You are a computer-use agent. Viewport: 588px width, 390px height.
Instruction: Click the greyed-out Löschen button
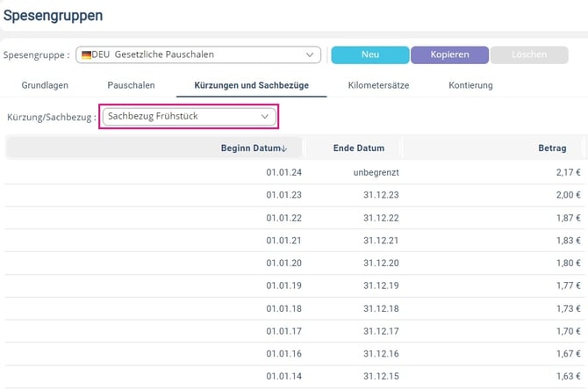point(529,54)
